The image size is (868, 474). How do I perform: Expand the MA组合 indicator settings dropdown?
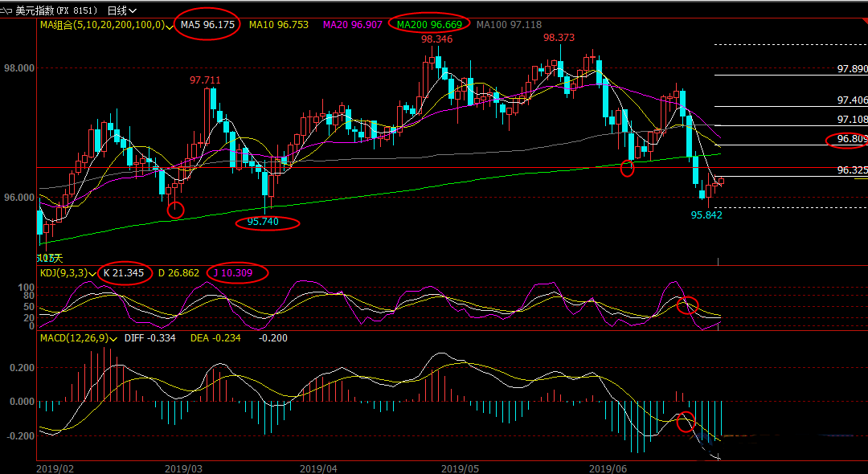(170, 26)
